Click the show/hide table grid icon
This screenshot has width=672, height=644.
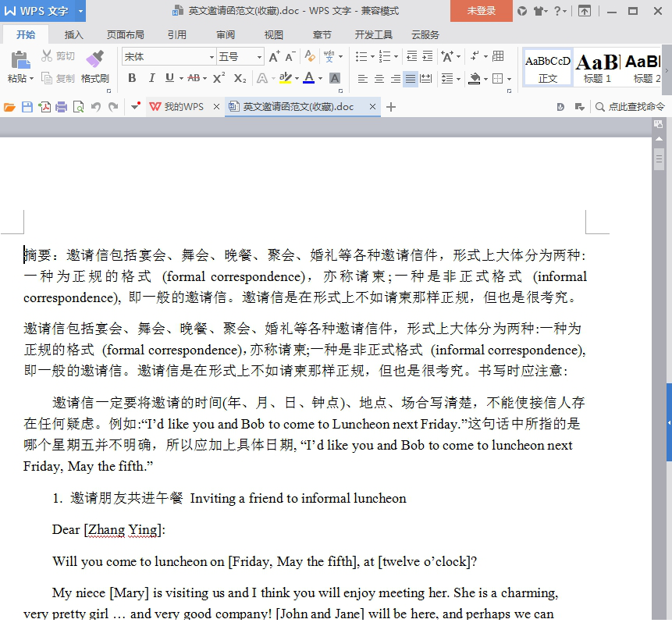pos(498,56)
